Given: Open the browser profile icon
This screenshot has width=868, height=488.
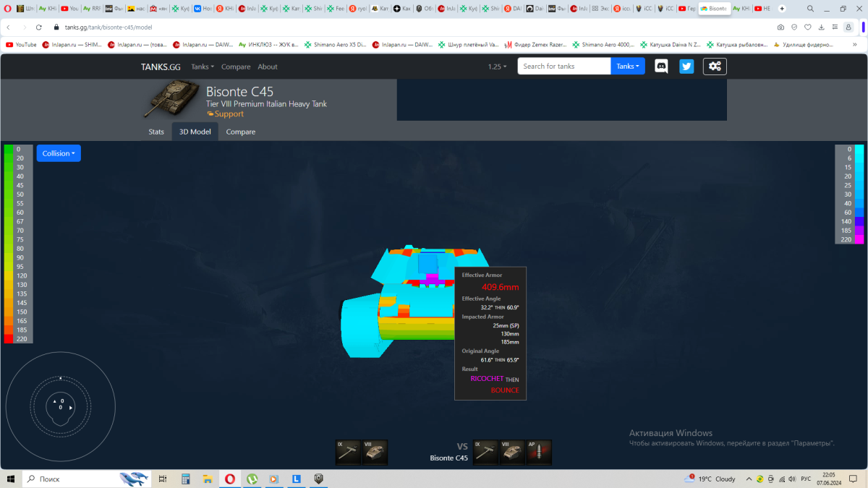Looking at the screenshot, I should pos(848,27).
